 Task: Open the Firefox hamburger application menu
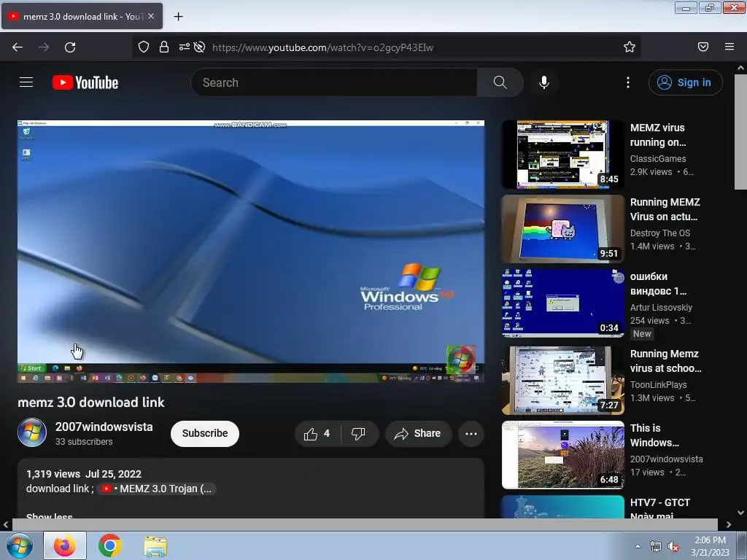729,47
